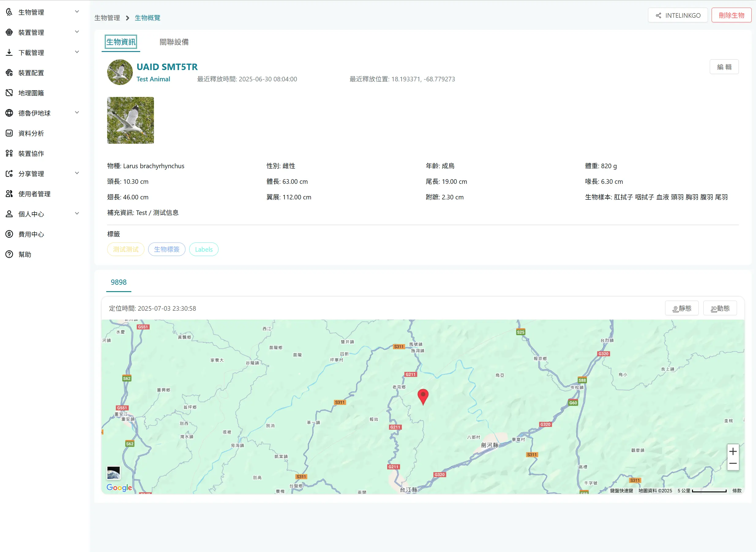The image size is (756, 552).
Task: Click the map zoom out minus button
Action: point(733,464)
